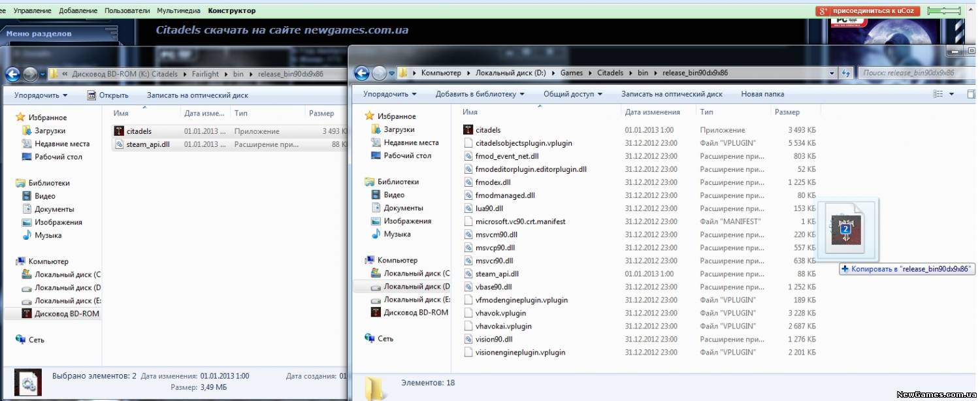This screenshot has width=980, height=401.
Task: Open recent pages arrow in right window
Action: click(x=392, y=73)
